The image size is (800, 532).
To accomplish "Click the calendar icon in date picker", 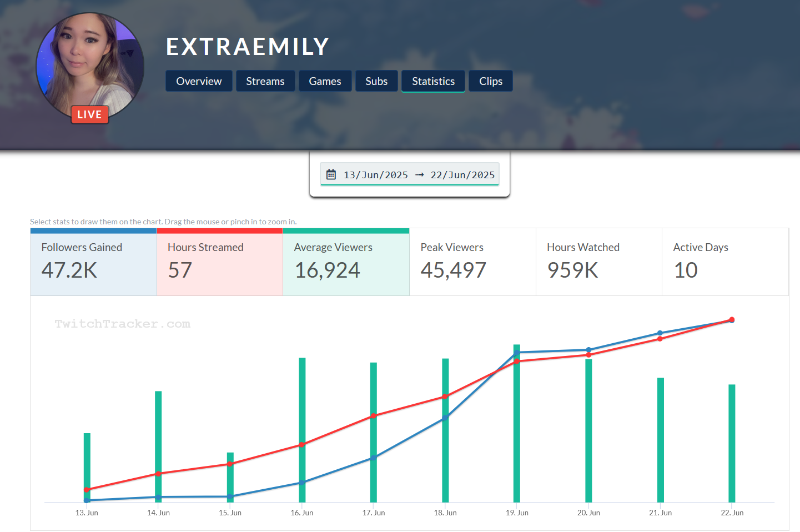I will [x=331, y=174].
